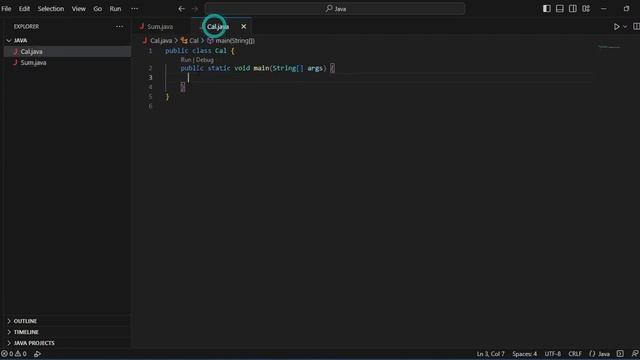Click Cal.java in the breadcrumb
This screenshot has width=640, height=360.
161,40
